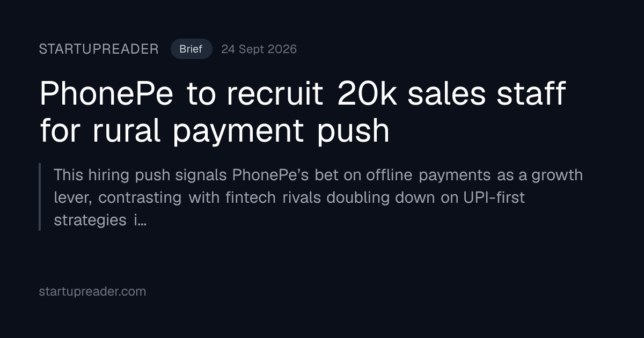Click the STARTUPREADER brand name

click(99, 49)
